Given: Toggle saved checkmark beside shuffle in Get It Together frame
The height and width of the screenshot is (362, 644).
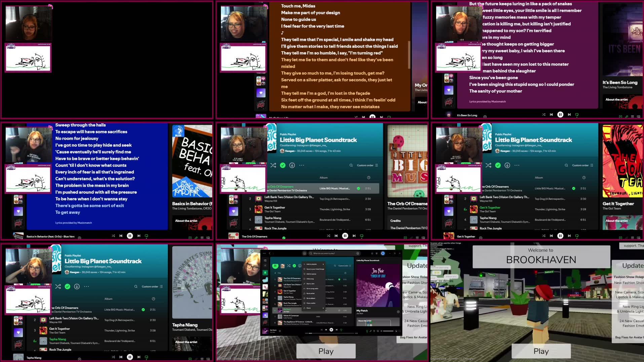Looking at the screenshot, I should [498, 165].
